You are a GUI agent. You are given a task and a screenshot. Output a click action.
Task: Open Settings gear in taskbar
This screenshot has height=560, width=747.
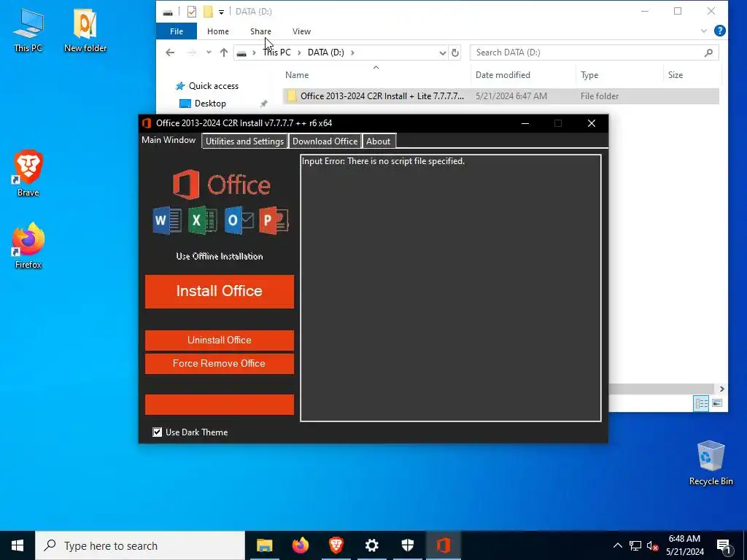click(371, 545)
